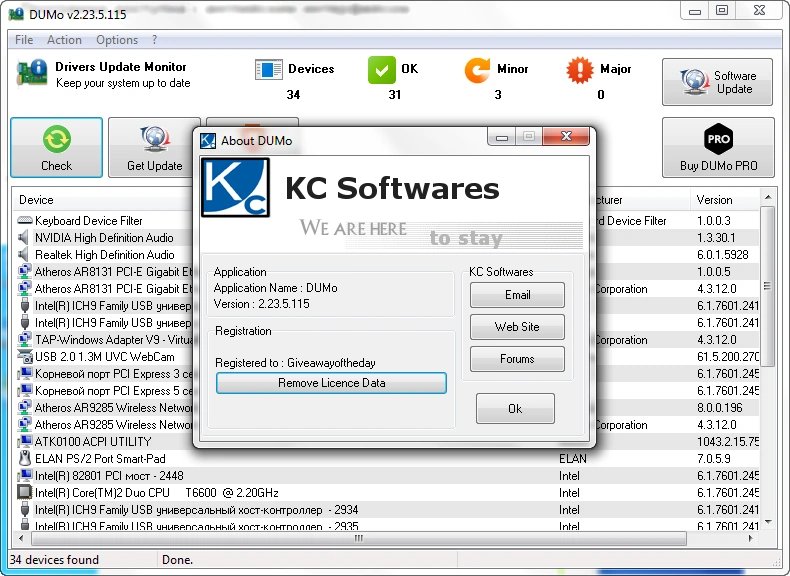Click vertical scrollbar up arrow
This screenshot has height=576, width=790.
[x=767, y=197]
